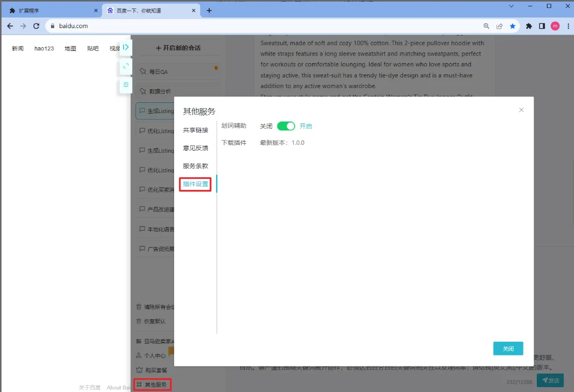Open a new browser tab
This screenshot has width=574, height=392.
[x=209, y=11]
